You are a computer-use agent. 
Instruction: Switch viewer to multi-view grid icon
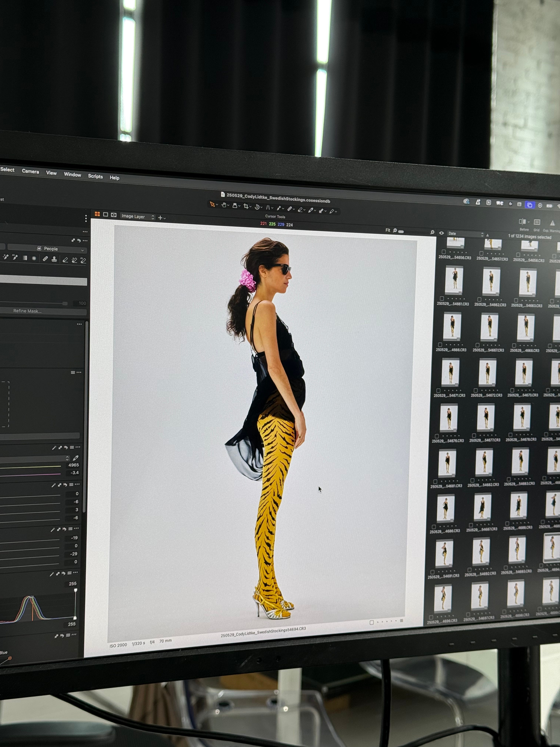point(97,214)
